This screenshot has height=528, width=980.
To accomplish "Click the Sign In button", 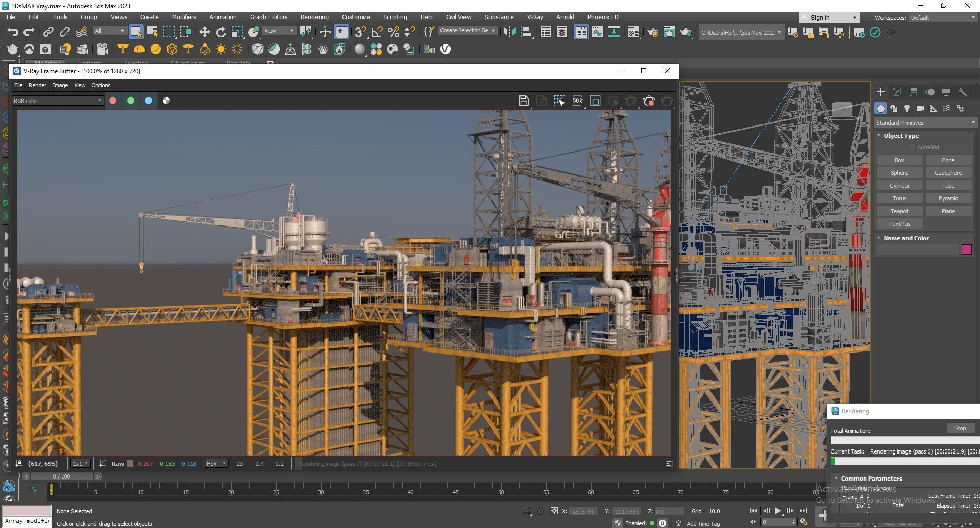I will 829,18.
